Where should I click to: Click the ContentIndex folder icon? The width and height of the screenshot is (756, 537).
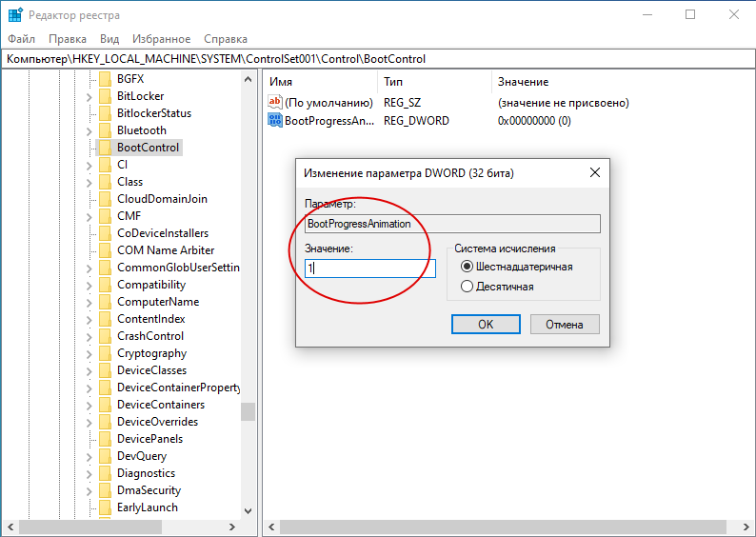click(105, 319)
